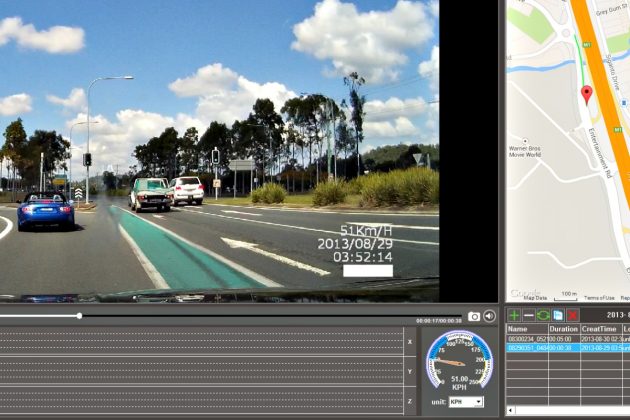Image resolution: width=630 pixels, height=420 pixels.
Task: Click the Entertainment Rd label on map
Action: pos(600,153)
